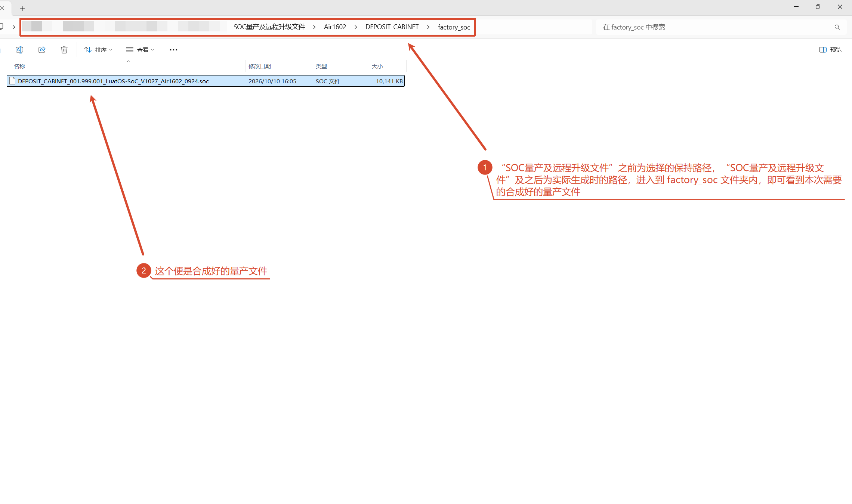Restore down the File Explorer window
This screenshot has width=852, height=504.
[818, 7]
